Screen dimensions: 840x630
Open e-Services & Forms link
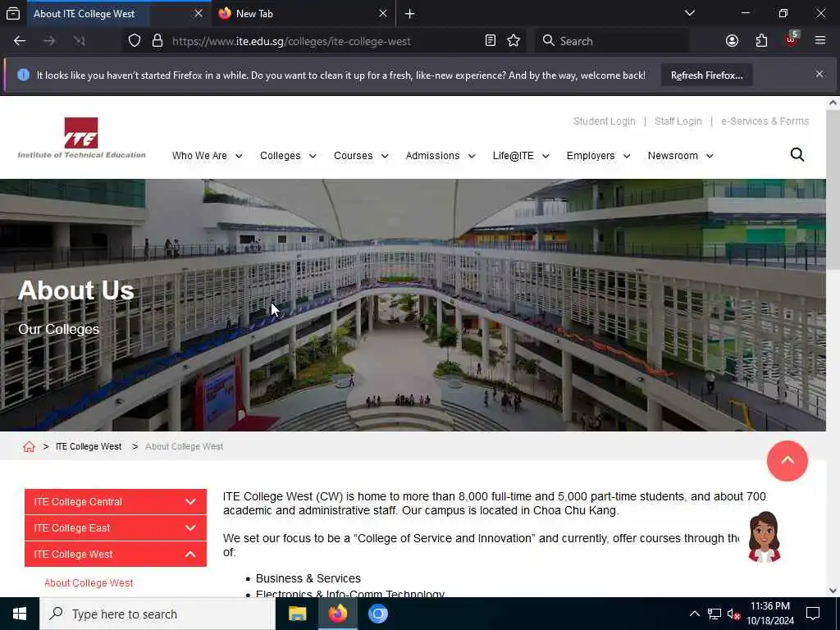click(765, 121)
